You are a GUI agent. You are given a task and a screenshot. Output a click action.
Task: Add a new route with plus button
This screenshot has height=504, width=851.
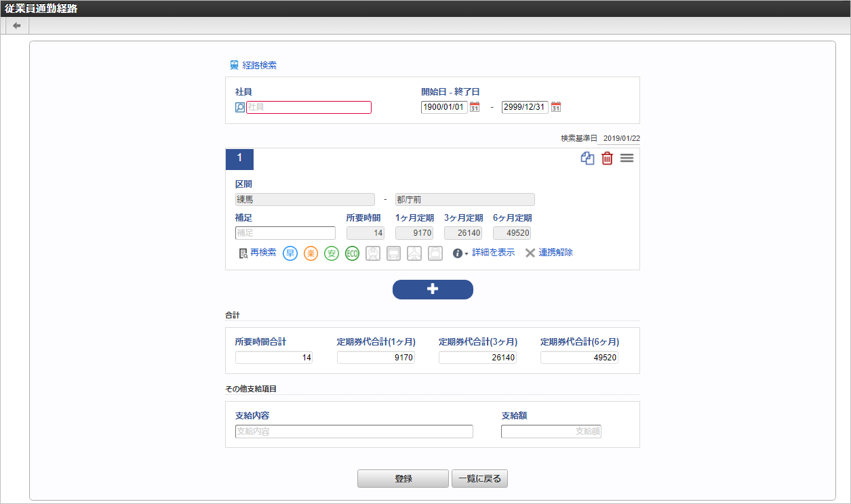(433, 289)
